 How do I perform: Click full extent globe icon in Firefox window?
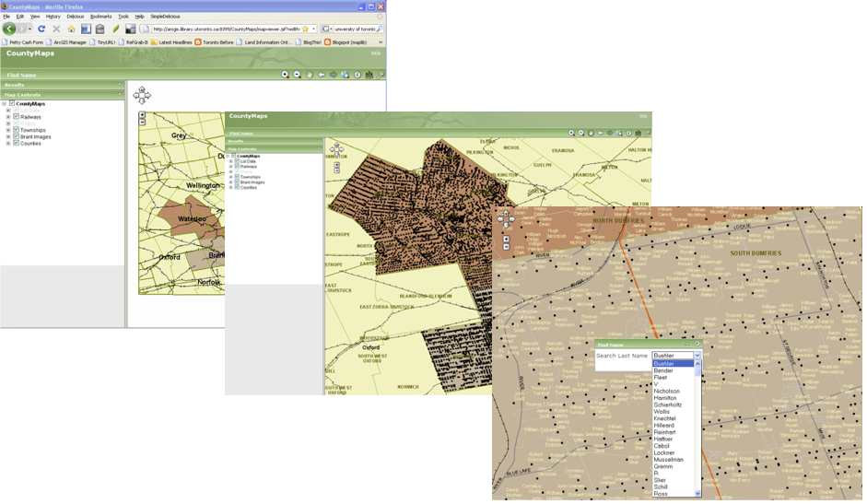tap(345, 75)
